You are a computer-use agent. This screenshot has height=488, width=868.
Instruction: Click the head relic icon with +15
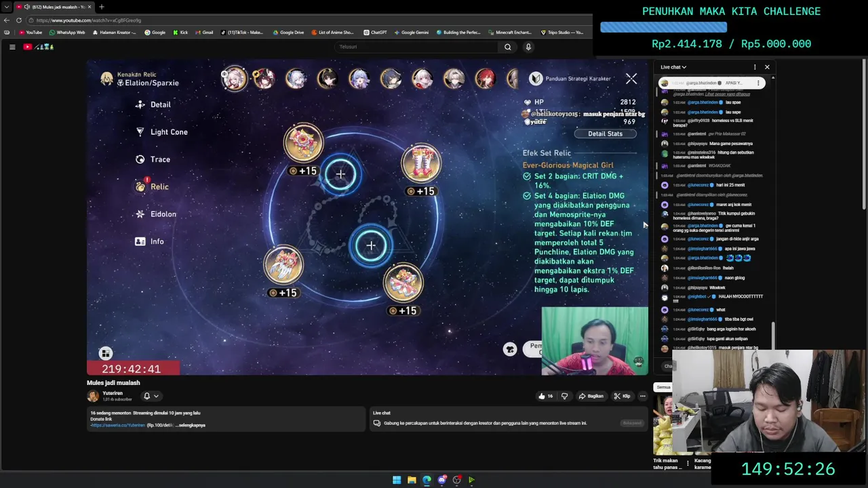click(x=303, y=142)
